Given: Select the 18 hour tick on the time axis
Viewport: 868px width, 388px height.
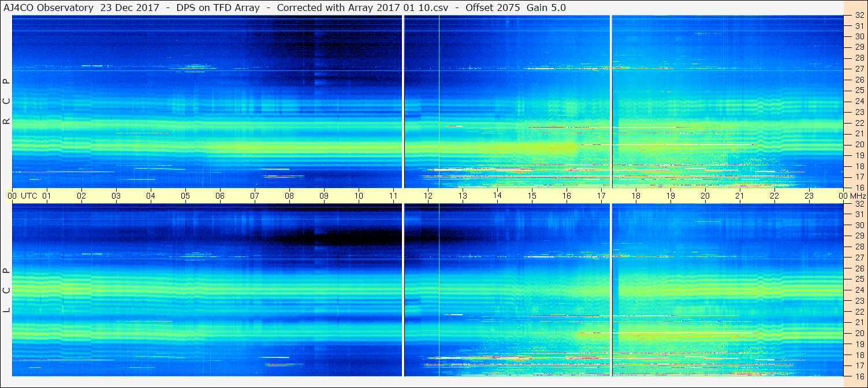Looking at the screenshot, I should pos(636,196).
